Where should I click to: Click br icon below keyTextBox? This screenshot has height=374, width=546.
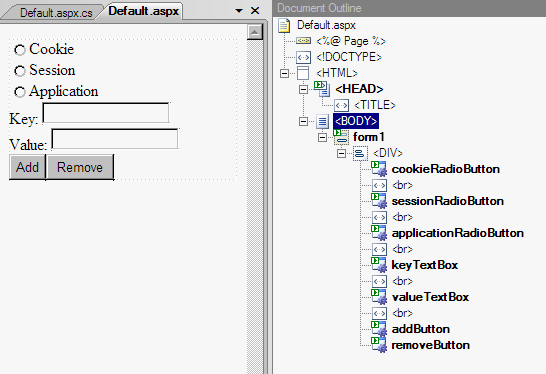(379, 281)
